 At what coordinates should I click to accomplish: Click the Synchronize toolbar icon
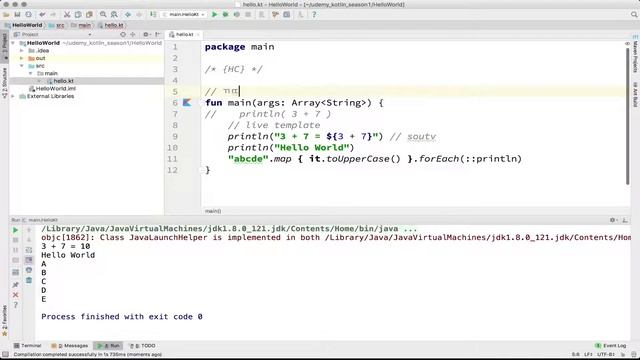coord(28,15)
